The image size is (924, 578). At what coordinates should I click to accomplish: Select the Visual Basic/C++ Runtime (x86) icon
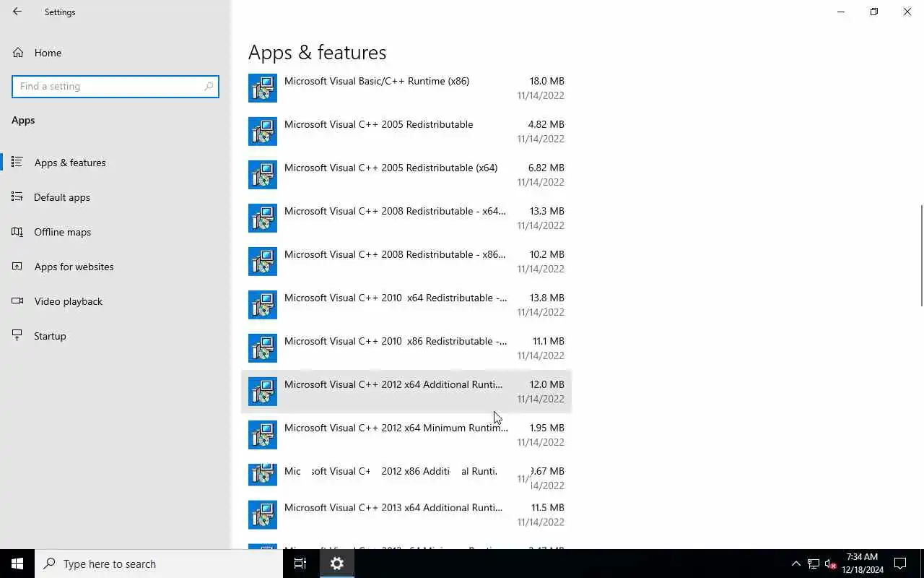[x=263, y=88]
